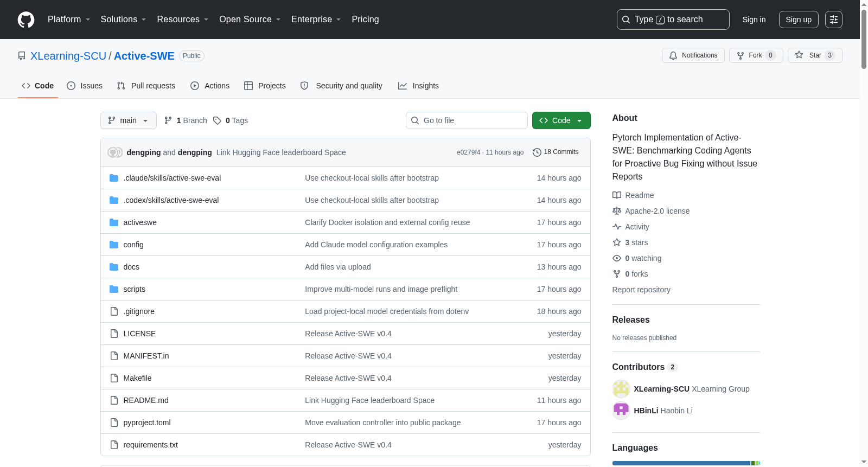Image resolution: width=868 pixels, height=467 pixels.
Task: Expand the Open Source menu
Action: [250, 20]
